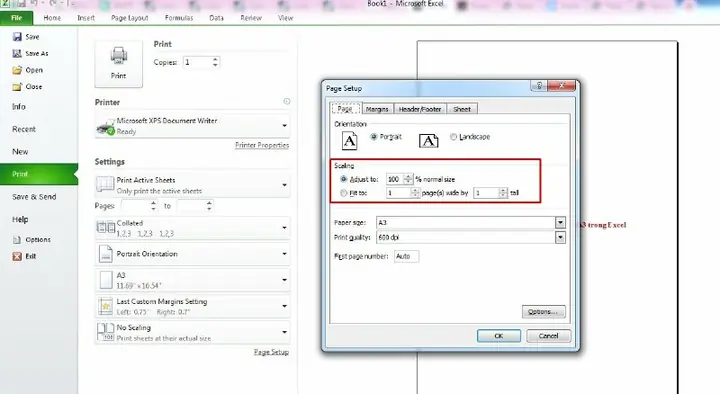Screen dimensions: 720x394
Task: Select the Adjust to scaling radio button
Action: [x=343, y=179]
